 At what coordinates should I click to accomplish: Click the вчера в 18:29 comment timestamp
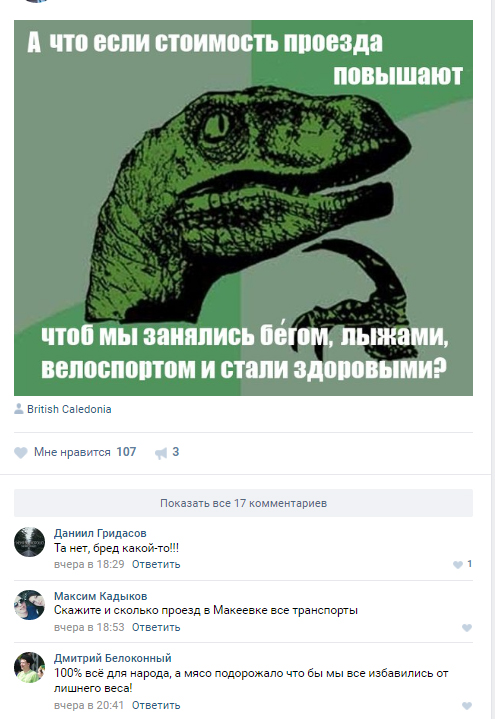point(89,564)
